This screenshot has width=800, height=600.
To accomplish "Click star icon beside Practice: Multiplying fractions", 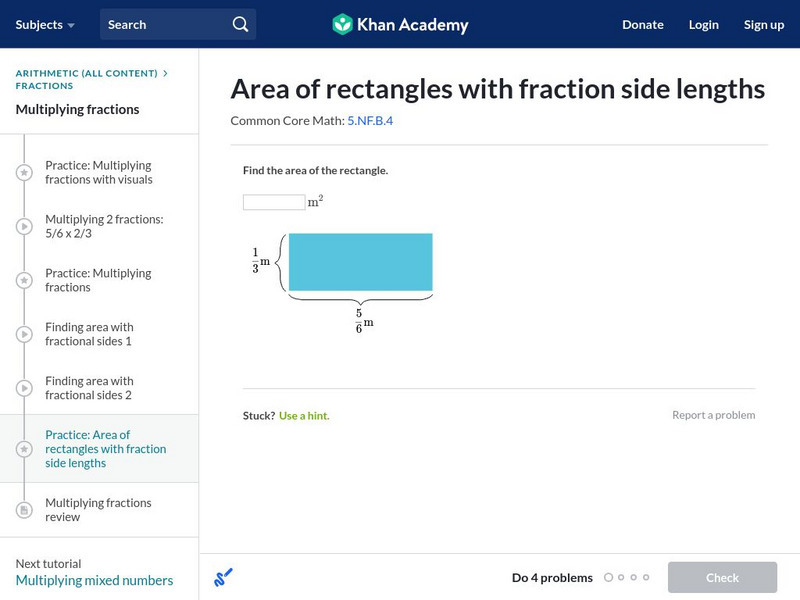I will point(24,281).
